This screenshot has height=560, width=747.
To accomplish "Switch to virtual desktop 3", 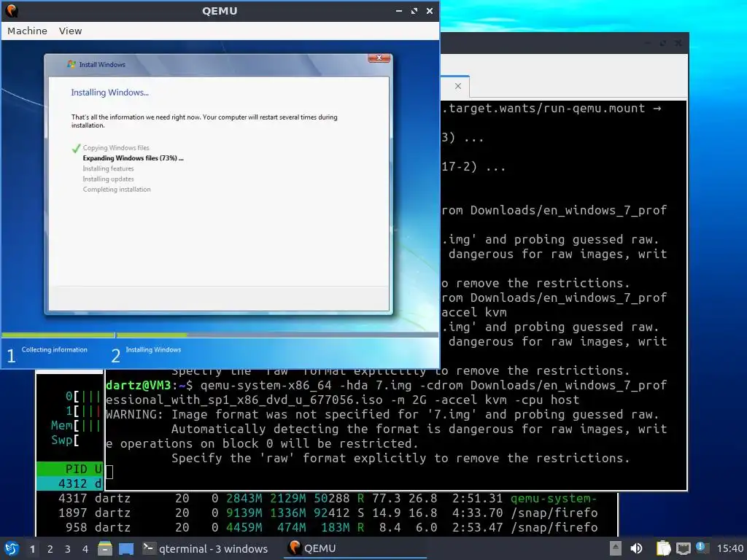I will coord(68,549).
